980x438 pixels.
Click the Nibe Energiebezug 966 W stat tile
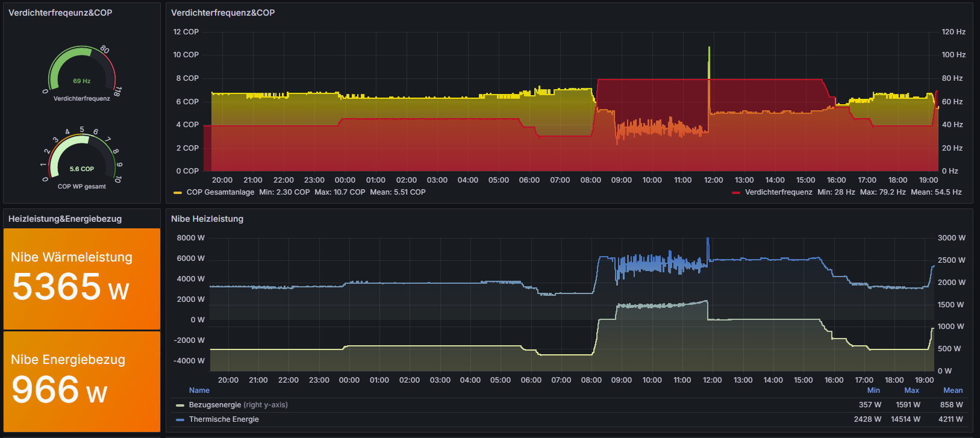click(82, 381)
